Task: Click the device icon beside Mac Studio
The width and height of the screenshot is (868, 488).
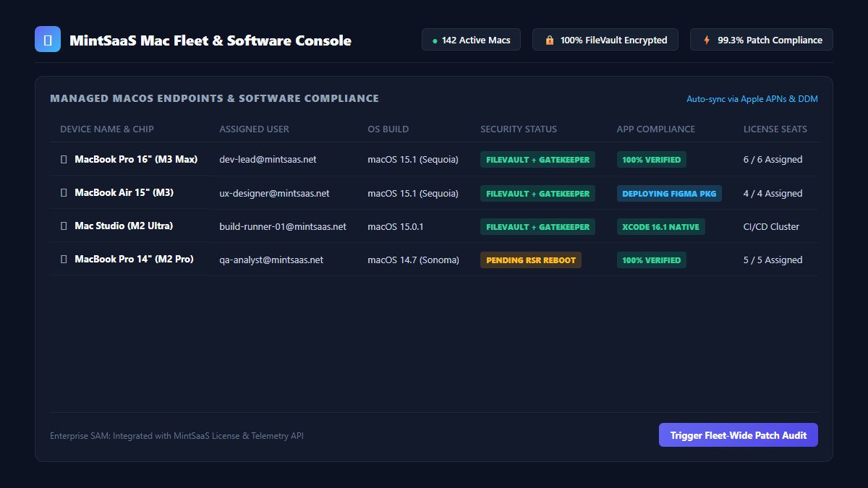Action: pyautogui.click(x=64, y=226)
